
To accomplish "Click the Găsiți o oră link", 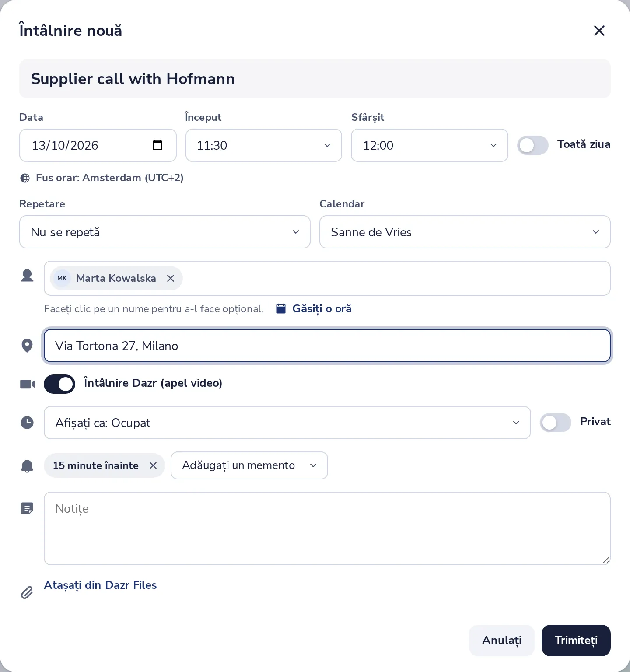I will [322, 309].
